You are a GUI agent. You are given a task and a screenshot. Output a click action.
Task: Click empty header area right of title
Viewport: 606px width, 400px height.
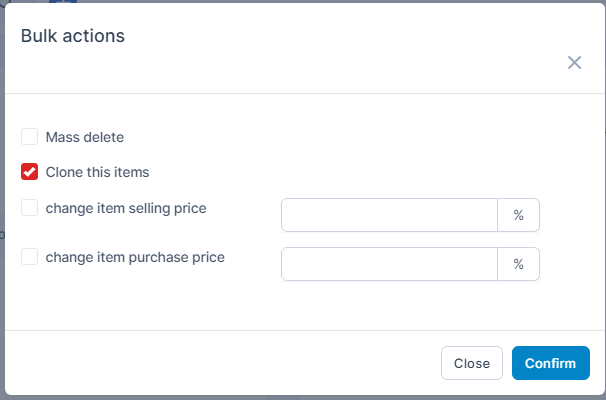350,40
